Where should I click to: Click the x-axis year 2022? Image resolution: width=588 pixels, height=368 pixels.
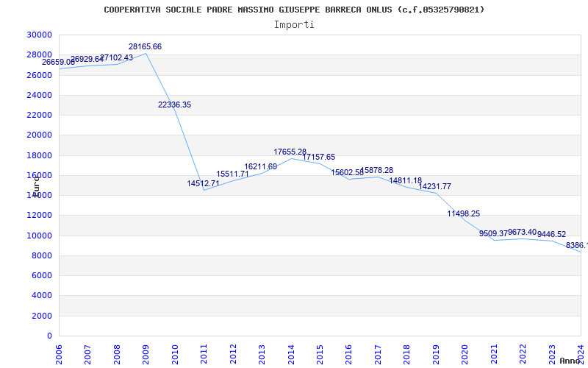click(x=523, y=353)
